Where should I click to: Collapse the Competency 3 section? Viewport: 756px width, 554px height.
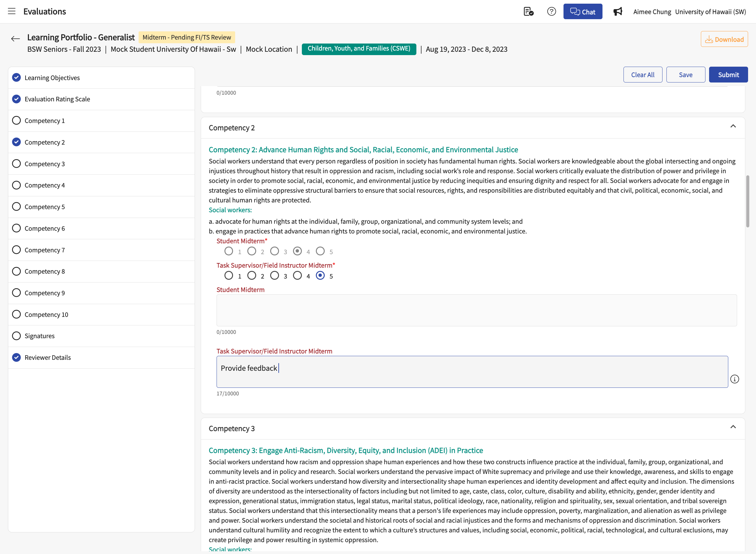pos(733,427)
